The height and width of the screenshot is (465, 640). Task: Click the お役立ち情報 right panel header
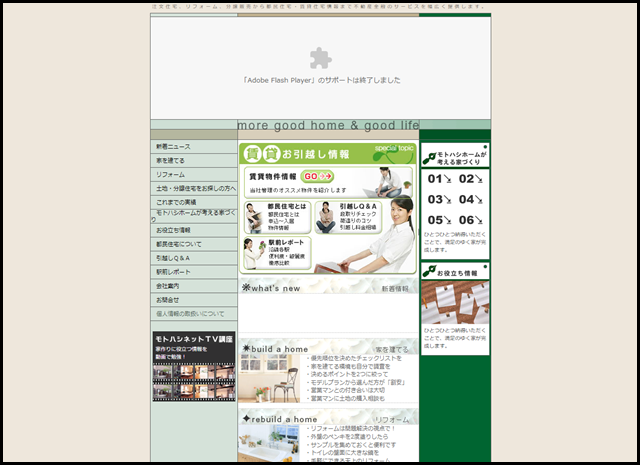point(455,271)
